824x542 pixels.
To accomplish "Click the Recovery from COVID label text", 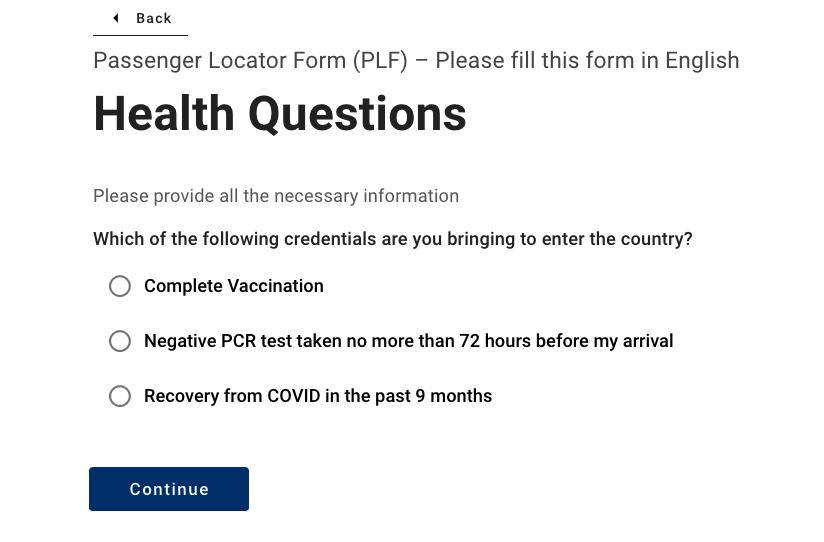I will (x=317, y=396).
